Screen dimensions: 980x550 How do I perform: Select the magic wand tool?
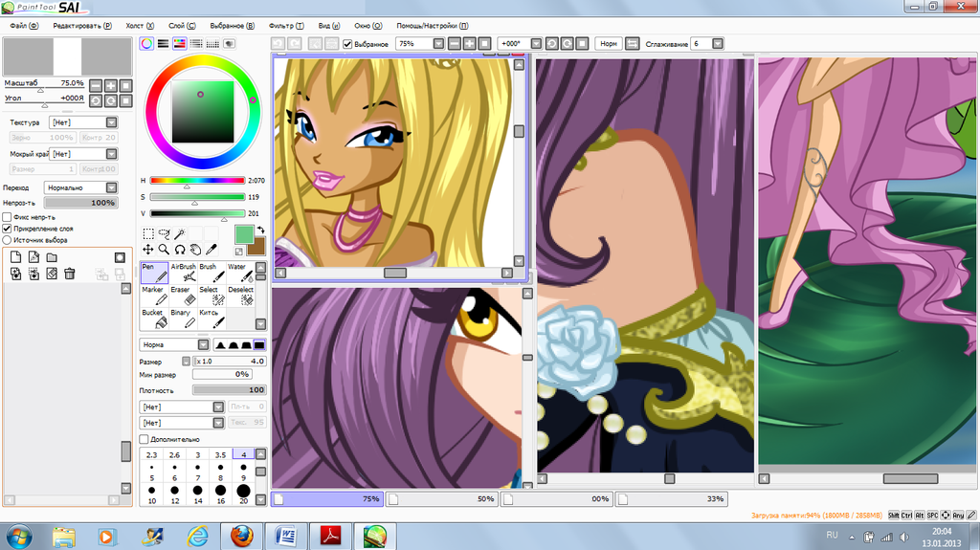(179, 233)
